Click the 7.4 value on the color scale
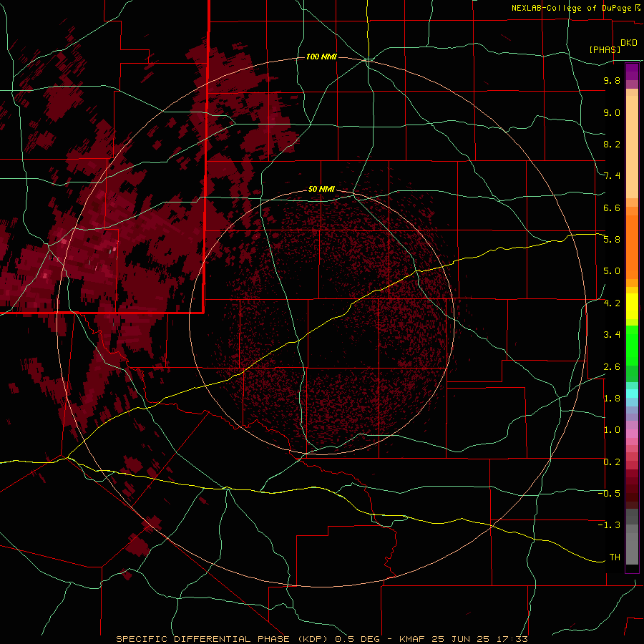Viewport: 644px width, 644px height. 612,176
